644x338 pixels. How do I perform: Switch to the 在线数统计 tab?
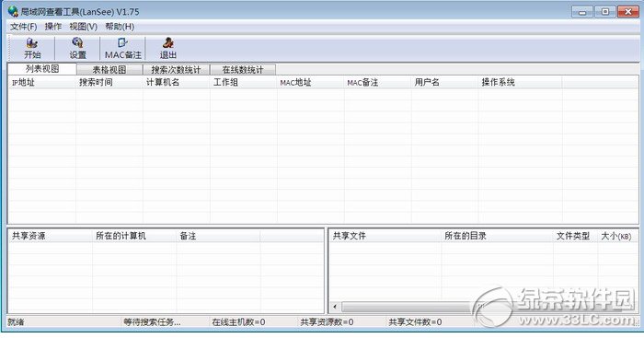click(242, 69)
